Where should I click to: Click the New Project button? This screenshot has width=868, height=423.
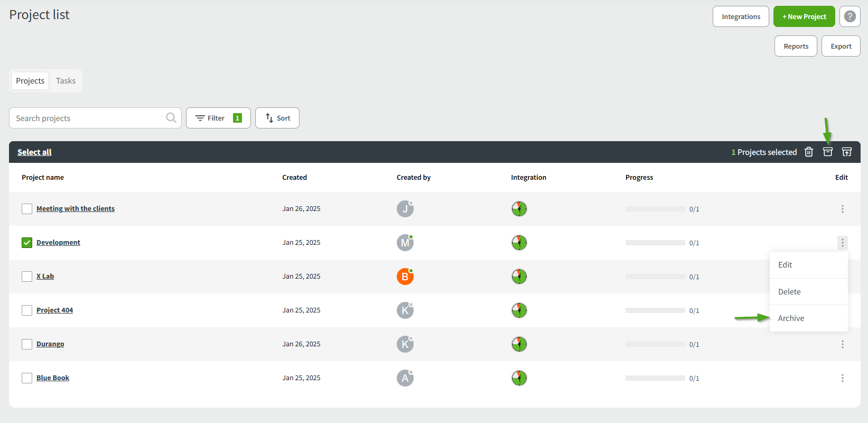[x=804, y=16]
